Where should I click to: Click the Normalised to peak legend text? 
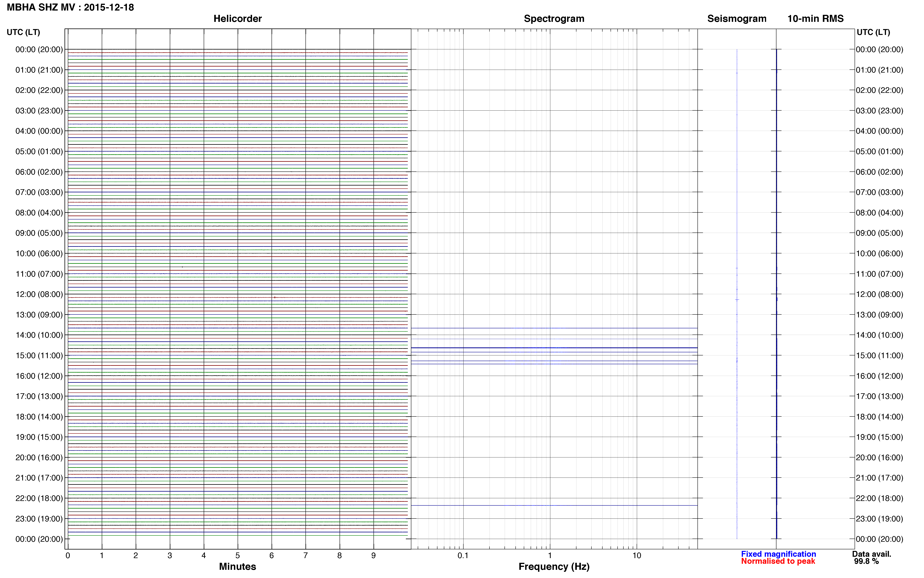click(x=778, y=561)
